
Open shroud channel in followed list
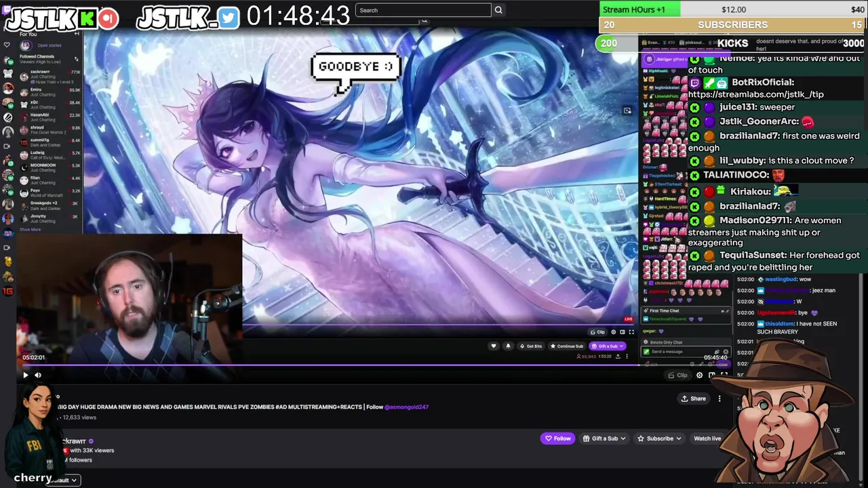point(50,129)
